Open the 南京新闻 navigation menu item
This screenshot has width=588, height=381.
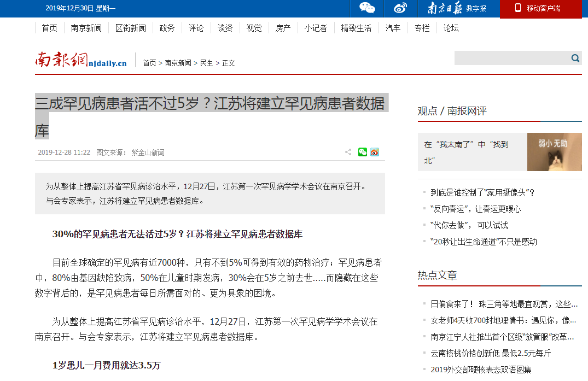(x=86, y=28)
